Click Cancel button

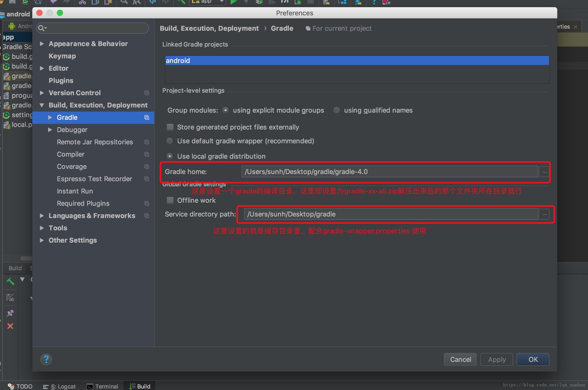460,360
